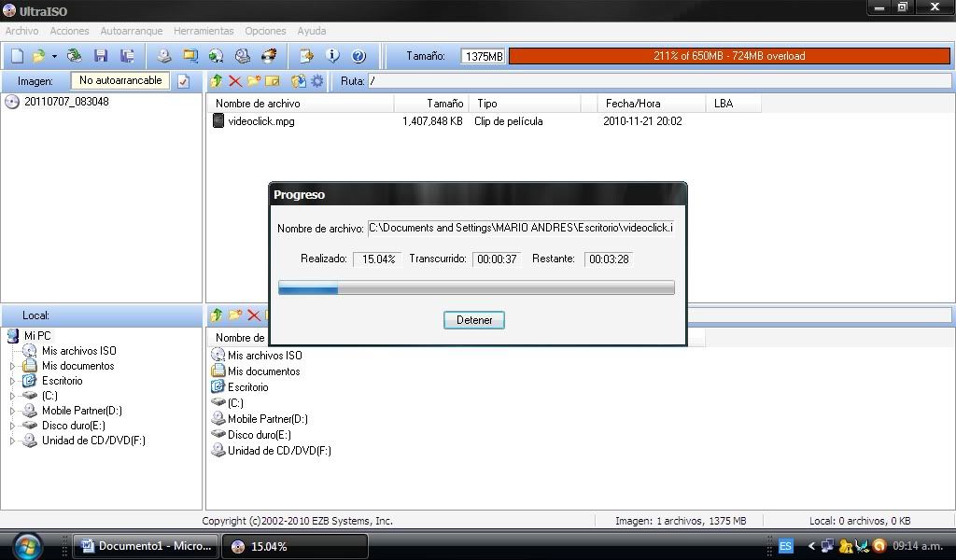Open the Opciones menu
This screenshot has width=956, height=560.
[x=265, y=31]
